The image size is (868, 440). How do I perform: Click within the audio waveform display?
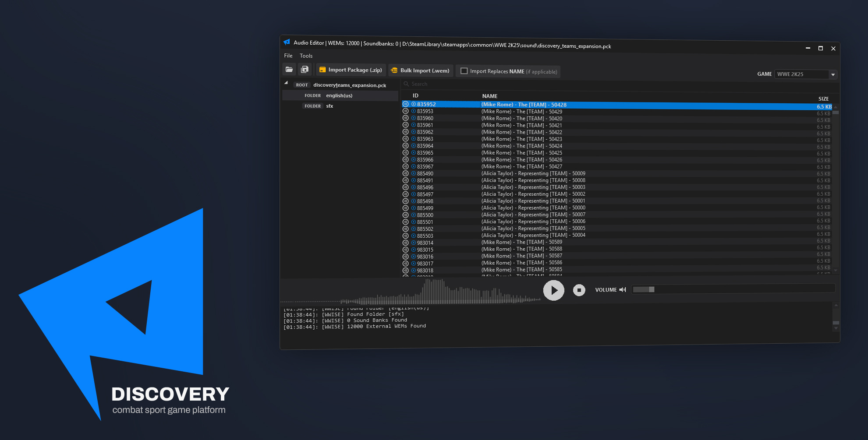pos(410,291)
